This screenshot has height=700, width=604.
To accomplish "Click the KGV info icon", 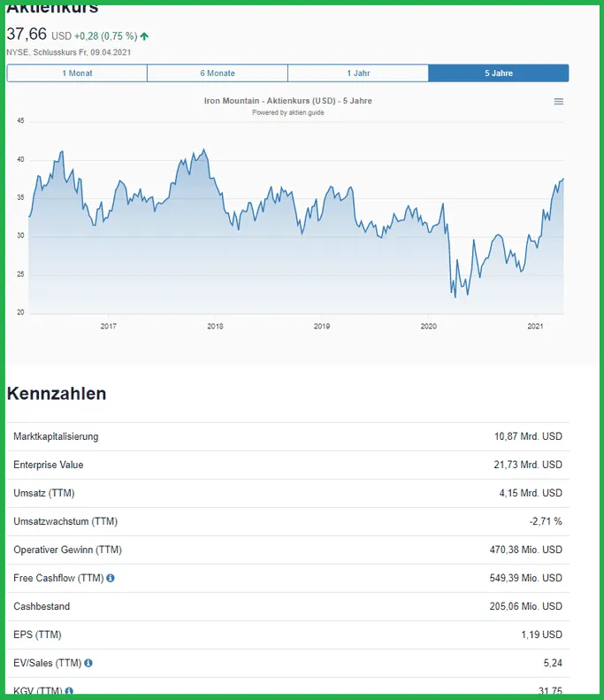I will 69,690.
